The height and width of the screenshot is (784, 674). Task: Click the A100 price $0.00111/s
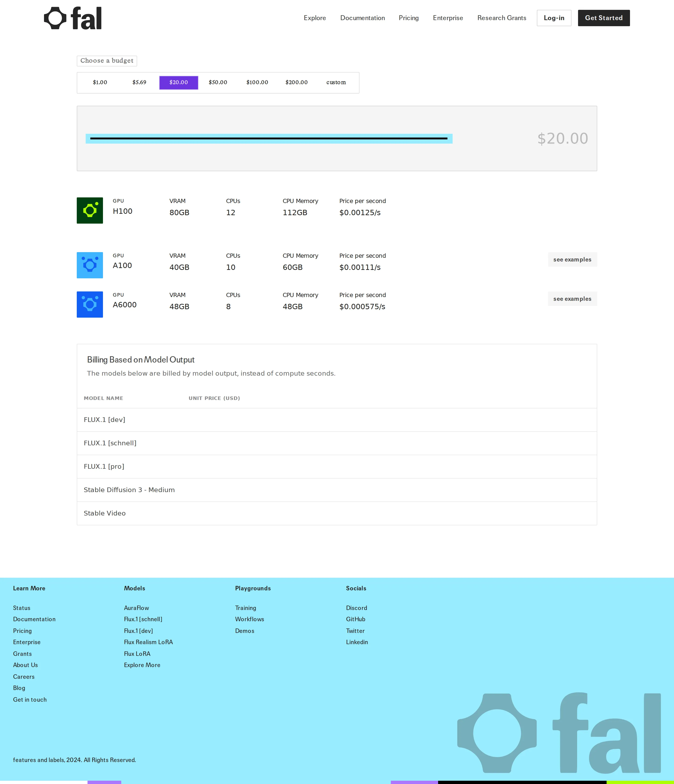360,268
